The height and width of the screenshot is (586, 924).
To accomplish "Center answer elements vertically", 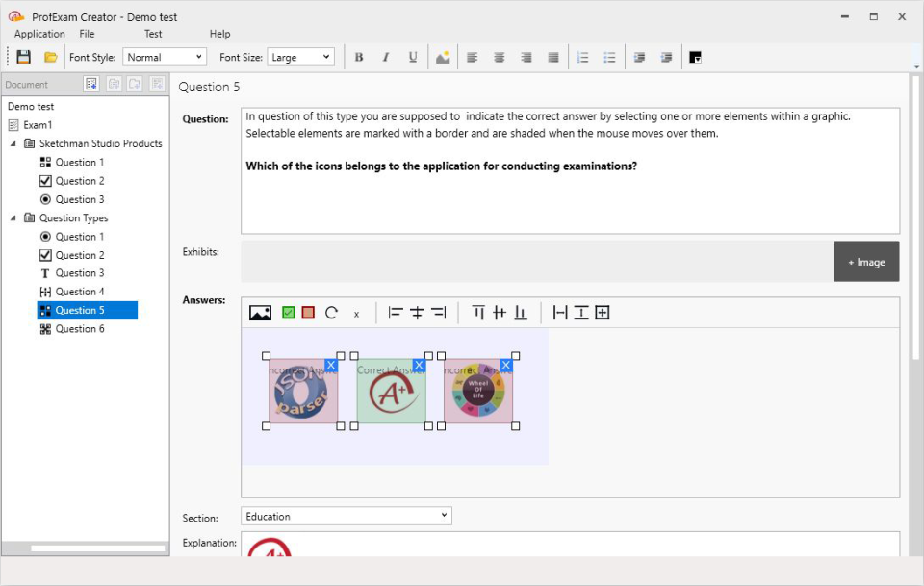I will point(500,312).
